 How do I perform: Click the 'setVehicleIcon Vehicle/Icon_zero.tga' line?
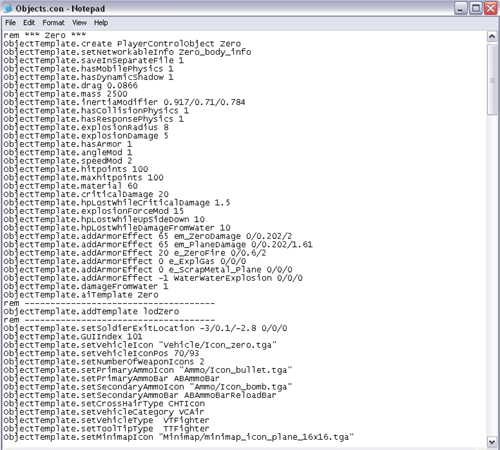click(x=140, y=345)
